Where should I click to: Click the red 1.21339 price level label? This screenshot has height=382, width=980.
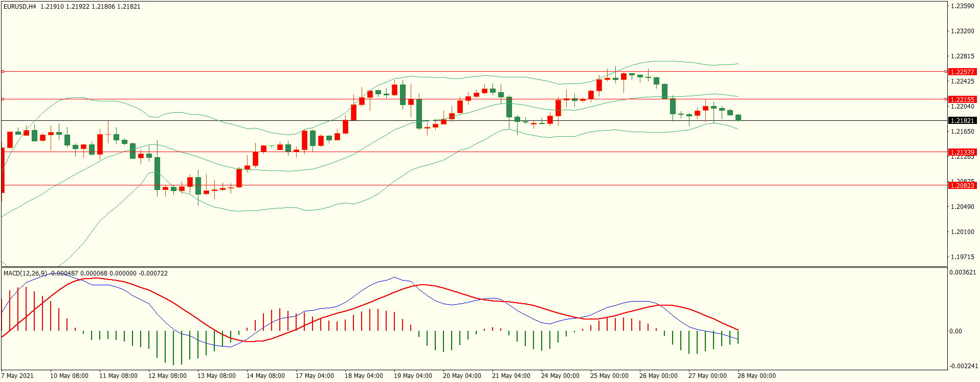click(962, 153)
